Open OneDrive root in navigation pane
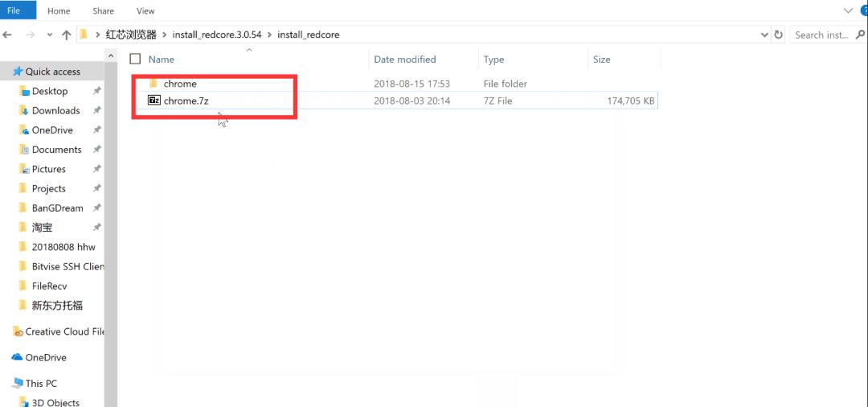The height and width of the screenshot is (407, 868). pyautogui.click(x=45, y=357)
